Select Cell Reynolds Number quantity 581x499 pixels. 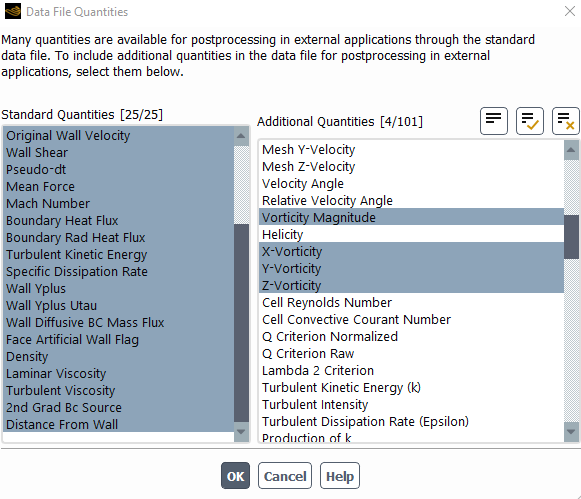click(x=411, y=302)
